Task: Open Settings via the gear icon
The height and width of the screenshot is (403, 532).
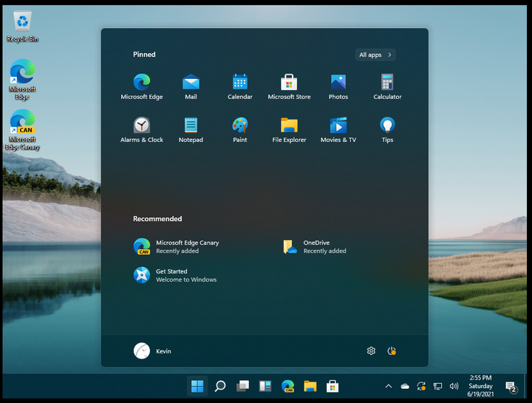Action: pyautogui.click(x=371, y=350)
